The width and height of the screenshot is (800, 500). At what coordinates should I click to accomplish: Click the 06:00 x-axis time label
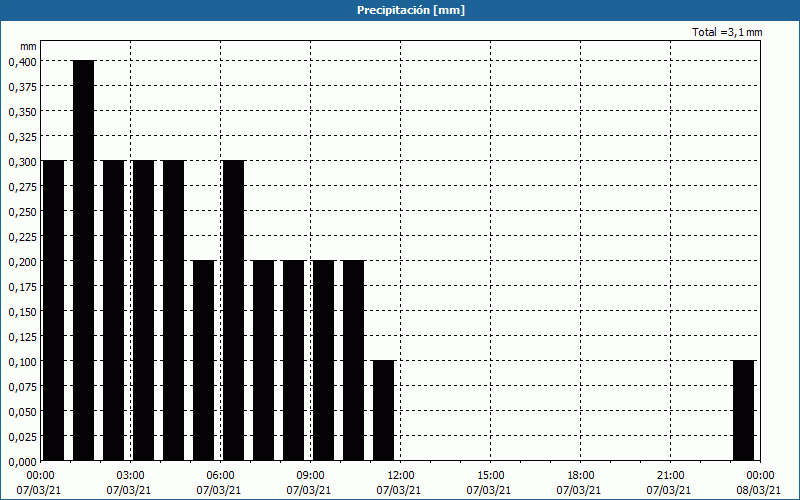pyautogui.click(x=220, y=476)
